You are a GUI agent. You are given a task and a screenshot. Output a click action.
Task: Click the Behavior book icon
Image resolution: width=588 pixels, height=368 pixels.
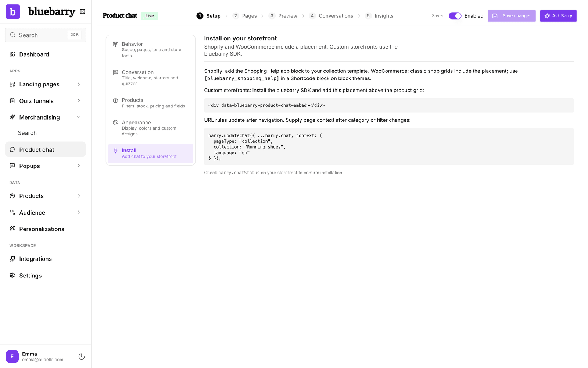click(115, 44)
